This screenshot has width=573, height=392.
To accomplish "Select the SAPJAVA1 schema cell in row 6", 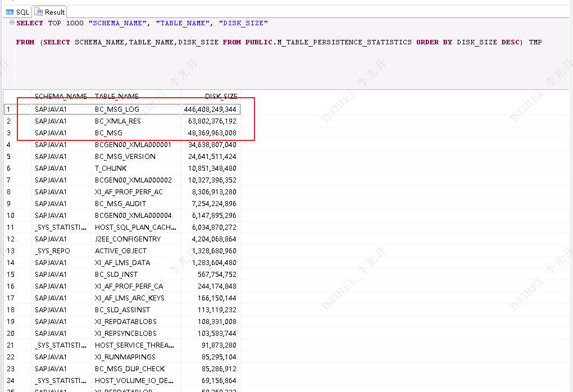I will [61, 168].
